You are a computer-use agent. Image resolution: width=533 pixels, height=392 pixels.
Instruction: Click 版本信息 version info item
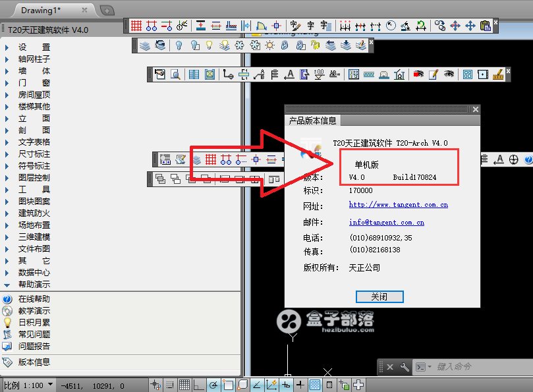click(34, 362)
